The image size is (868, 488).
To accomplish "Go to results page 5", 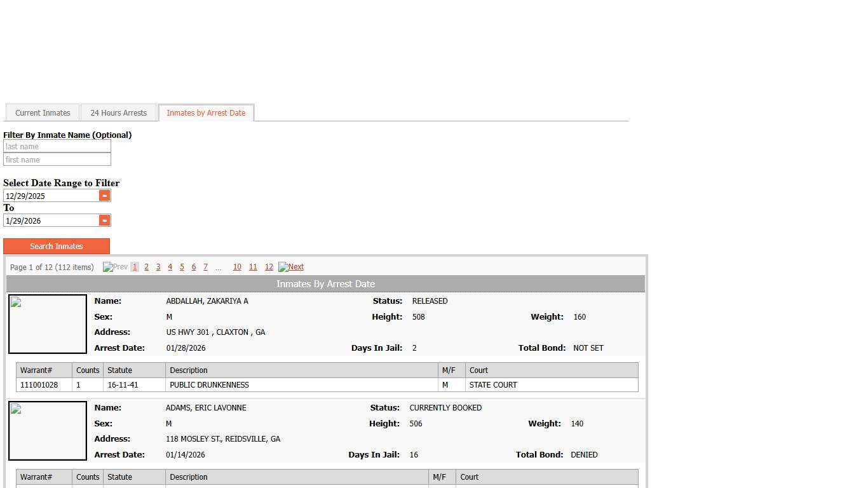I will coord(182,267).
